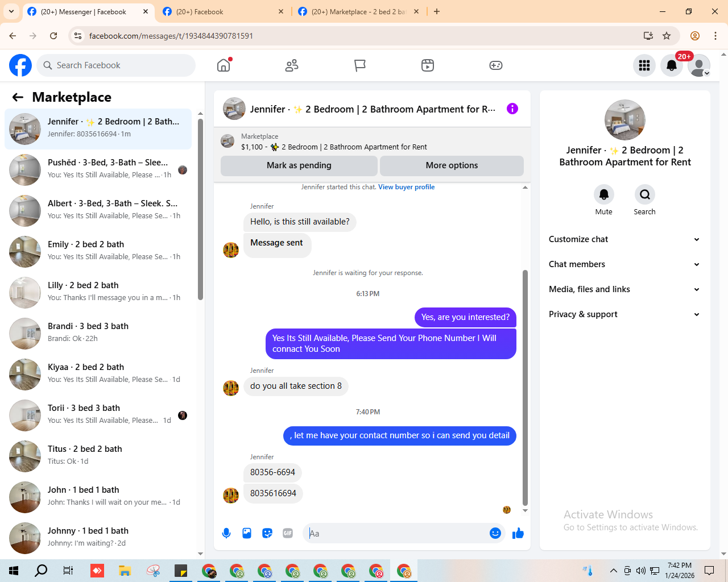The width and height of the screenshot is (728, 582).
Task: Click the conversation list scrollbar
Action: (x=200, y=209)
